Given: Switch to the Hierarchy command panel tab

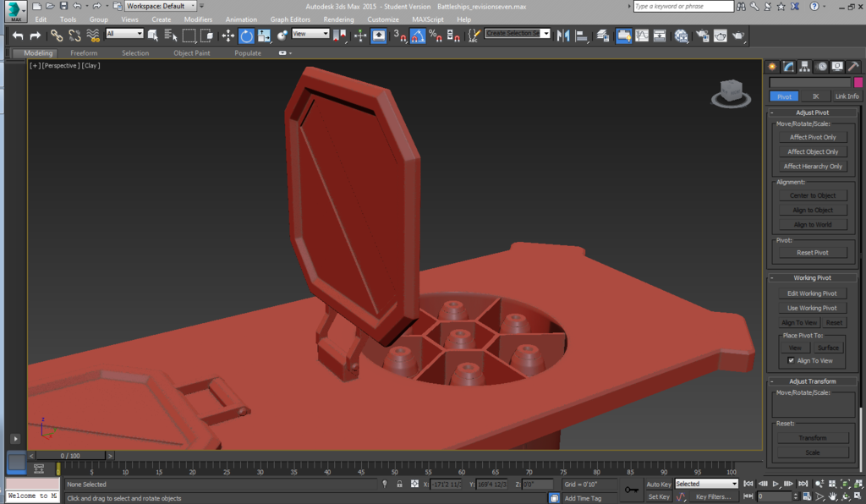Looking at the screenshot, I should point(804,67).
